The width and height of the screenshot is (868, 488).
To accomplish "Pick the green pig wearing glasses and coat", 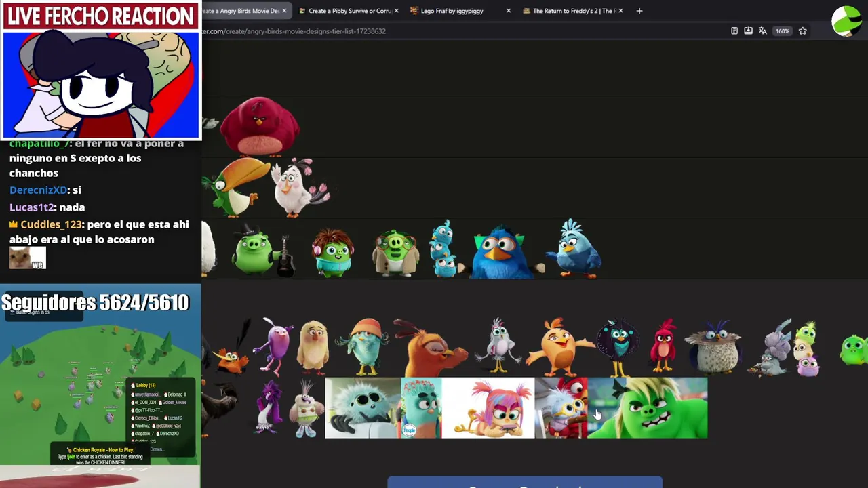I will point(396,252).
